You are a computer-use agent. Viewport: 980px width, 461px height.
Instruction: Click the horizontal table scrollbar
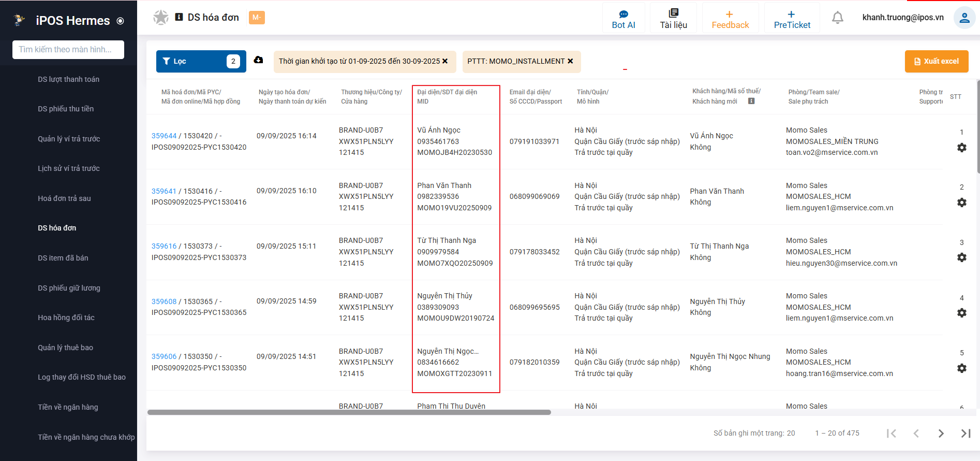pos(349,412)
